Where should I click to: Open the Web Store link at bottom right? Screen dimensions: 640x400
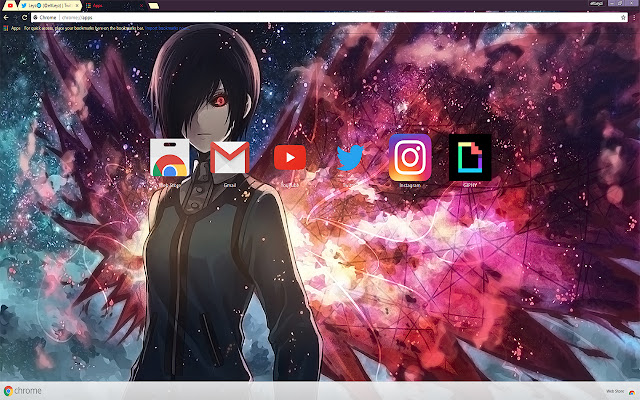(x=620, y=391)
